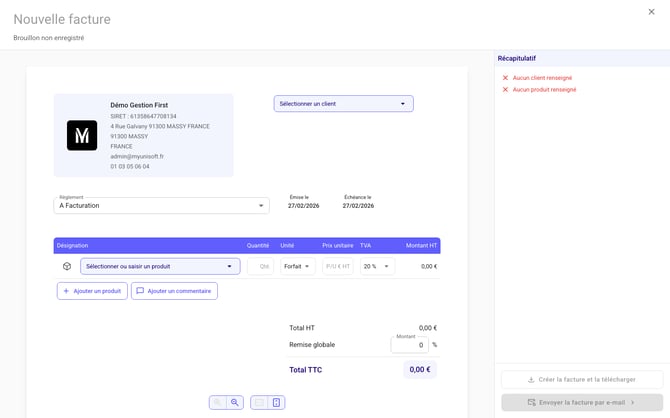Click red X beside Aucun produit renseigné

505,89
